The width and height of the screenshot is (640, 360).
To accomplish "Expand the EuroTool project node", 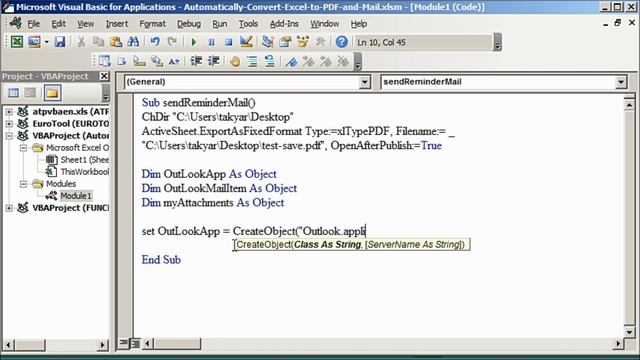I will coord(9,123).
